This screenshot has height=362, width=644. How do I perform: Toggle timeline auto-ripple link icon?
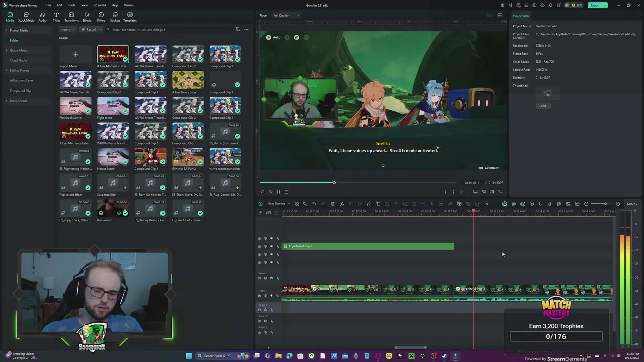(260, 213)
